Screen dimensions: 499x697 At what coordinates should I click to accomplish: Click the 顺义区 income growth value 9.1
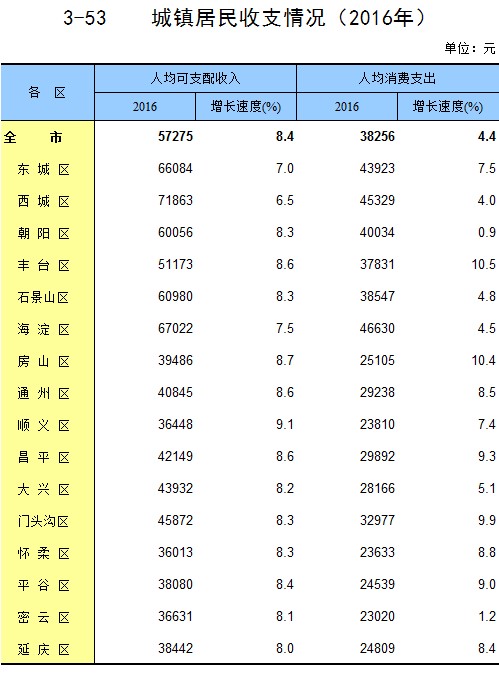tap(285, 425)
